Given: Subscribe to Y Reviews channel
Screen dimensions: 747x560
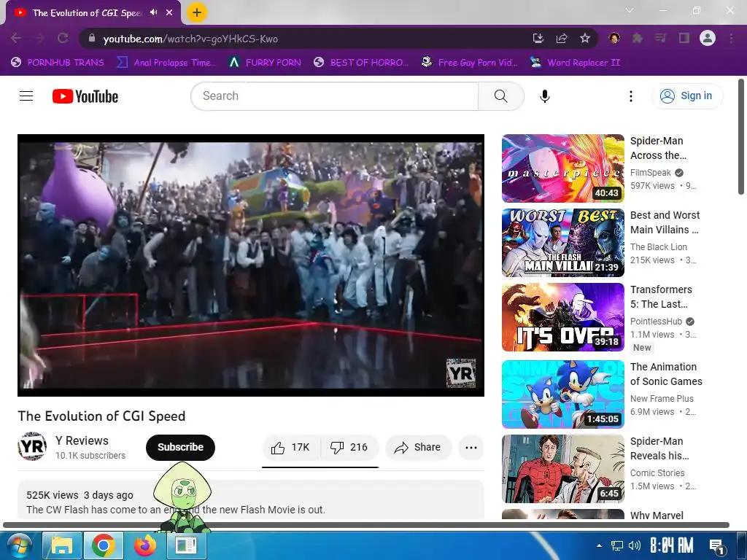Looking at the screenshot, I should click(x=180, y=447).
